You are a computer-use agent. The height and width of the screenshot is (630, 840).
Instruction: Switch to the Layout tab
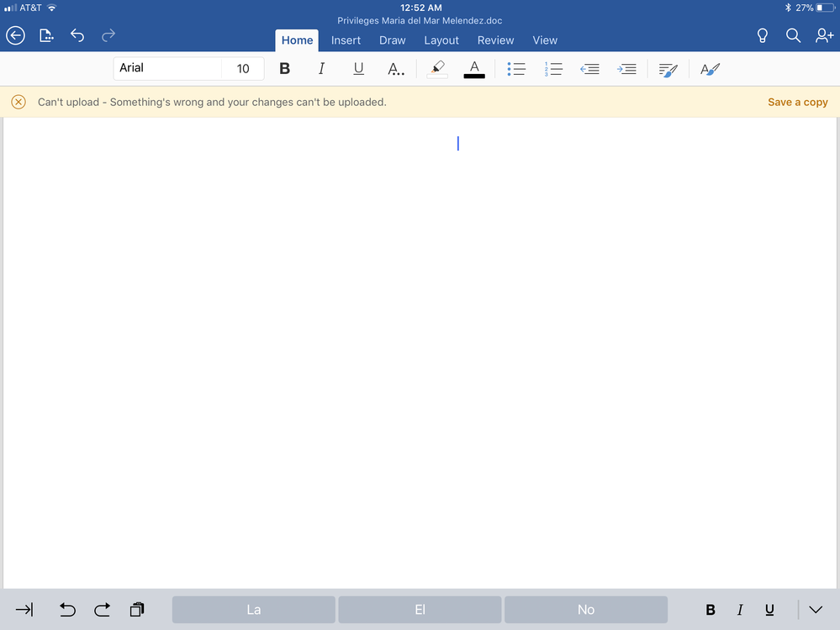[441, 40]
